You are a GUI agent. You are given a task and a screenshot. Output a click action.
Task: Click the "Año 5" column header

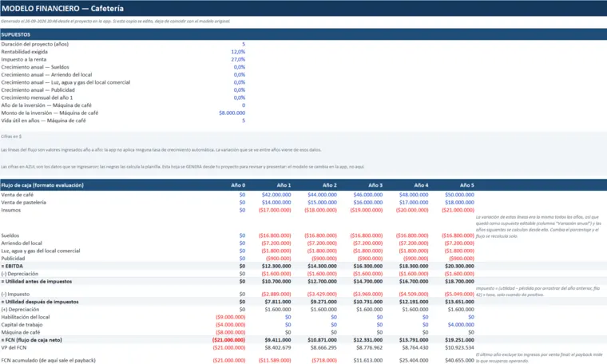click(467, 185)
